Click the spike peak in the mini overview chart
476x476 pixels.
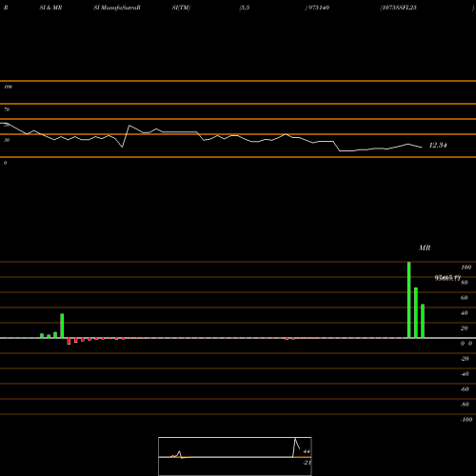tap(295, 439)
